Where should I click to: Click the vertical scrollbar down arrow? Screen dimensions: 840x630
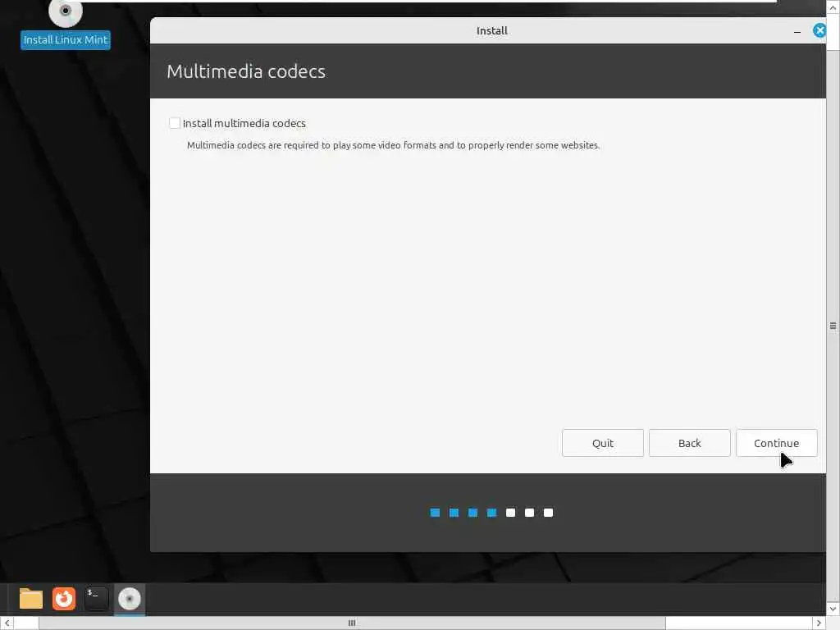pyautogui.click(x=833, y=609)
